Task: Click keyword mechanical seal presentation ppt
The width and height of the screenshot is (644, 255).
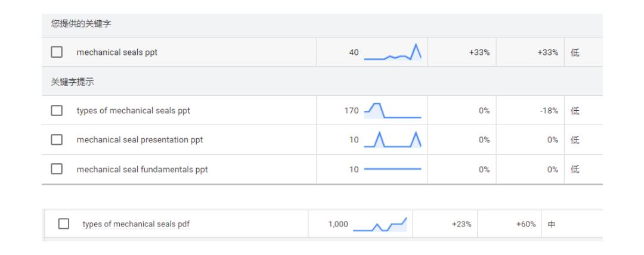Action: point(140,140)
